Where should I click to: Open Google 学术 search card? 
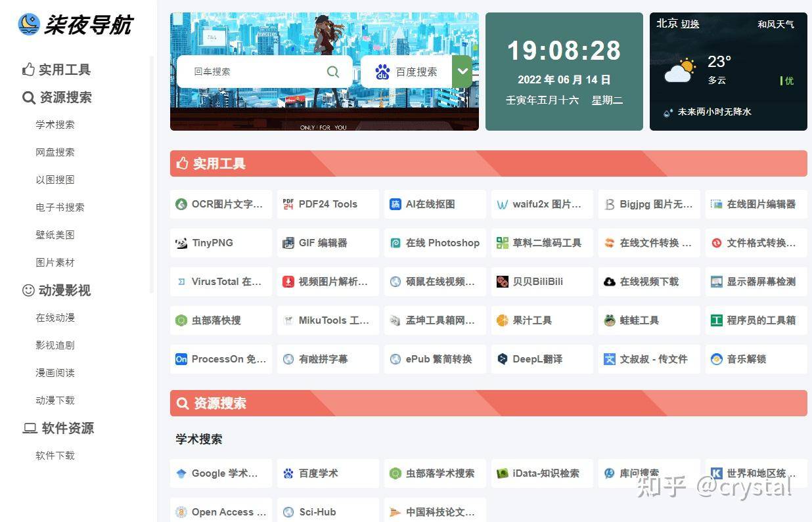point(221,473)
